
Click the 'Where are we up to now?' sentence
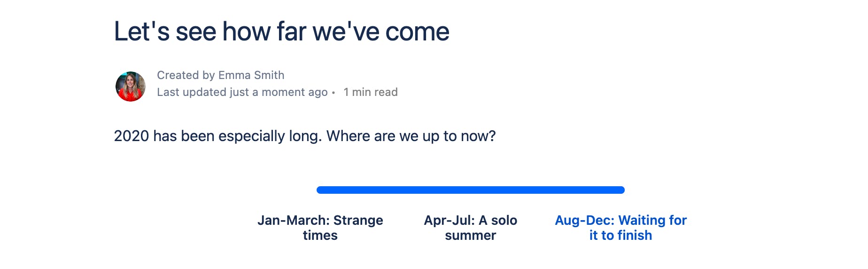[411, 136]
